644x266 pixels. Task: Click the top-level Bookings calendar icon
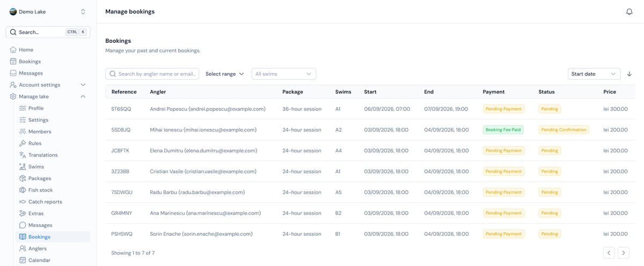13,62
